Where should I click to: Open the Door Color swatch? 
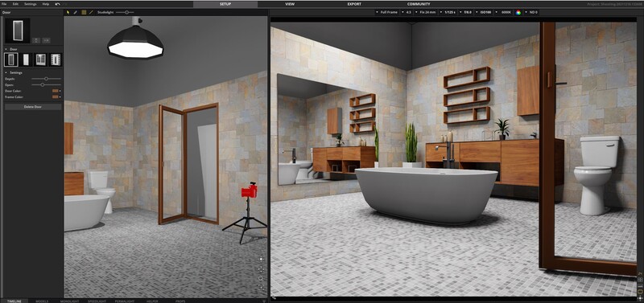click(x=55, y=91)
